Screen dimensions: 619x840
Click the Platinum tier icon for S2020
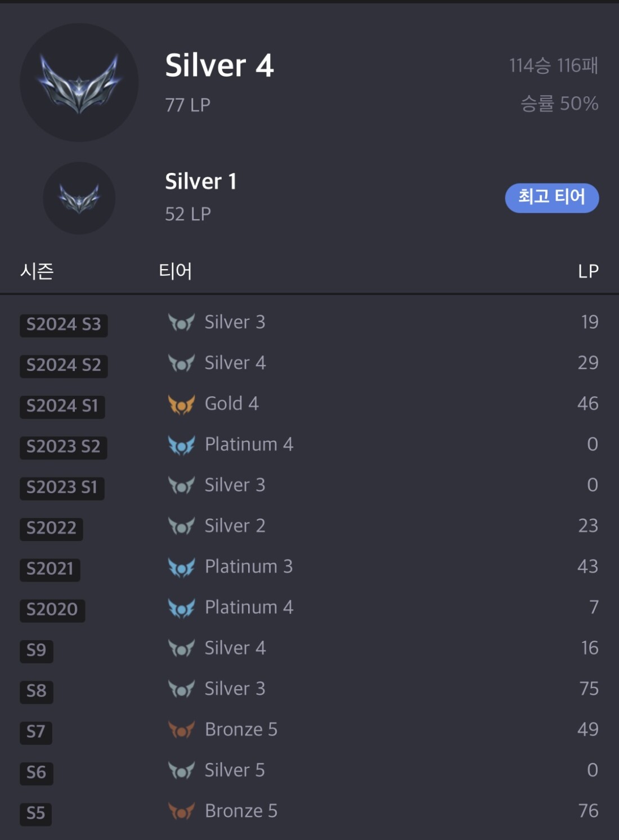[181, 608]
